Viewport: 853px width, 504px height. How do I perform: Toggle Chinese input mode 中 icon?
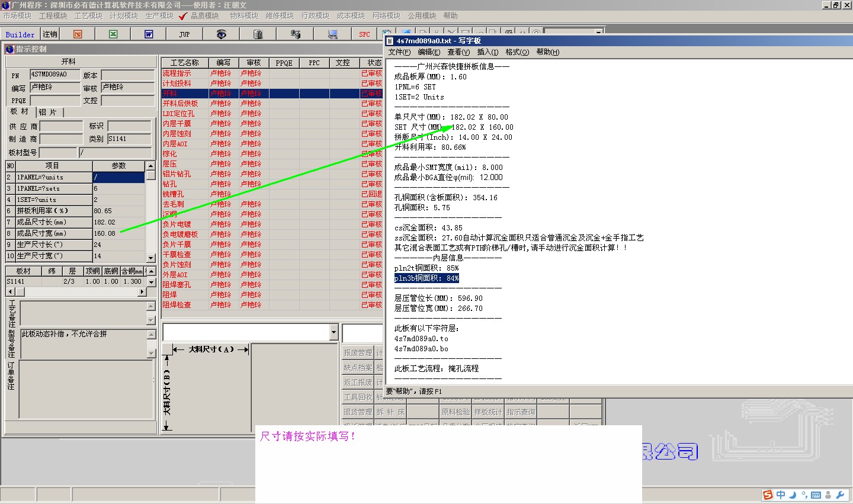(x=781, y=495)
